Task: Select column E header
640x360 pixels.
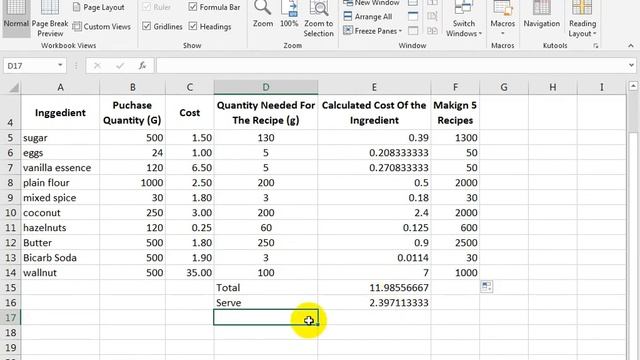Action: point(374,87)
